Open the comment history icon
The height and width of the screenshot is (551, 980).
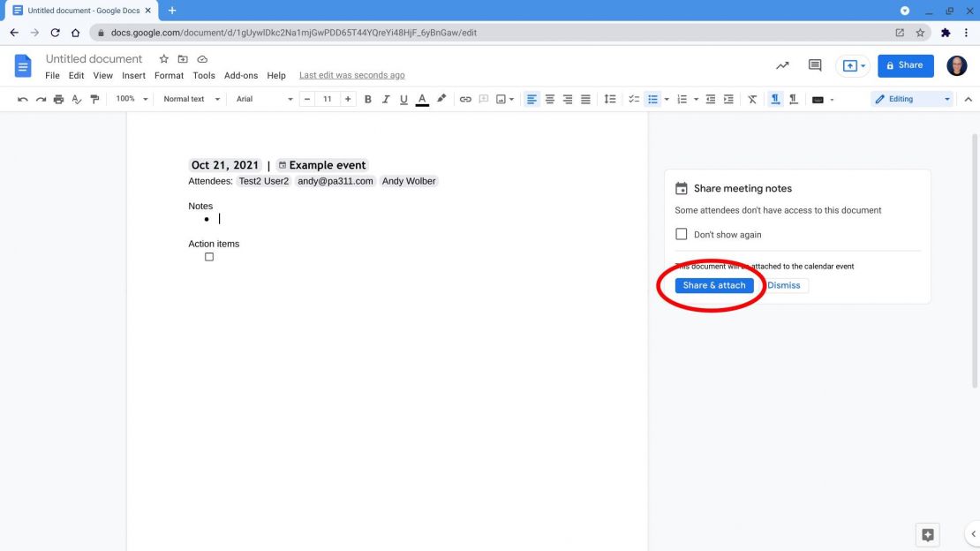814,65
